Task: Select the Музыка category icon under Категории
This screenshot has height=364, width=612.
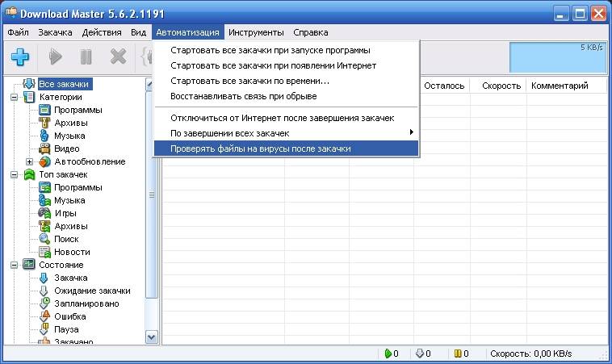Action: (x=44, y=136)
